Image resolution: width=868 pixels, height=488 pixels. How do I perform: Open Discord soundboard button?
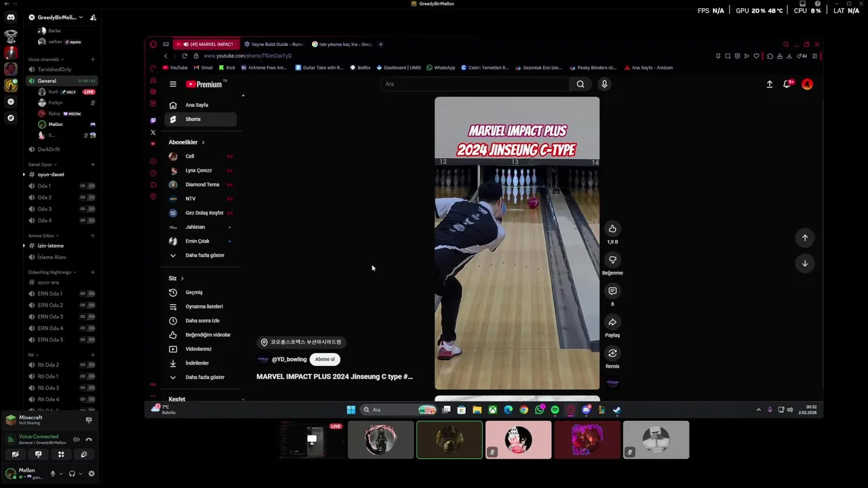(84, 454)
